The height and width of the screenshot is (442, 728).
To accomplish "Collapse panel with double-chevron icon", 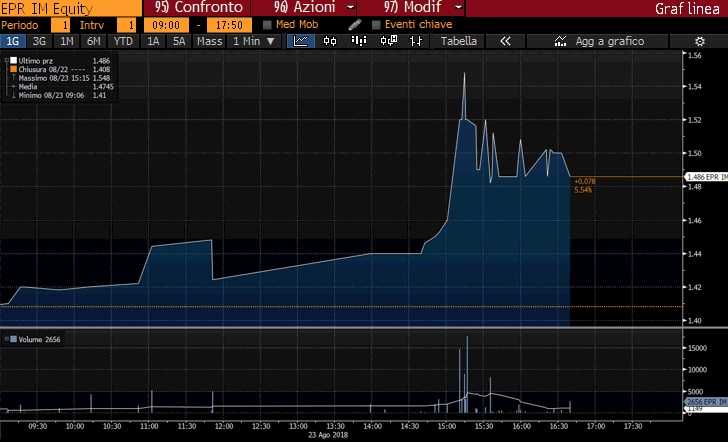I will (505, 41).
